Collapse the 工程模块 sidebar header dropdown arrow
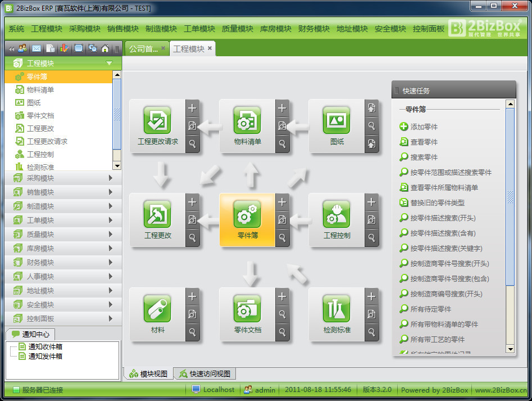Screen dimensions: 532x401 [x=109, y=63]
